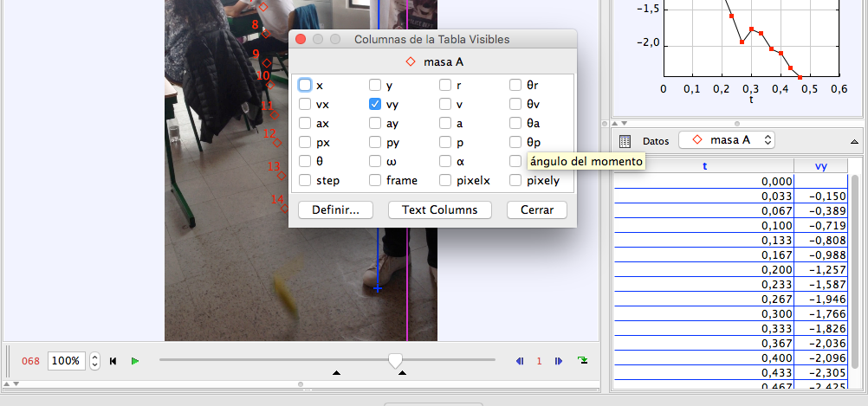This screenshot has height=406, width=868.
Task: Enable the ax column checkbox
Action: click(x=305, y=123)
